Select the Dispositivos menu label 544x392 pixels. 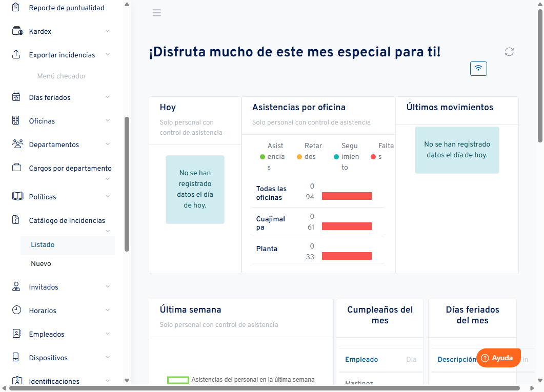[48, 358]
